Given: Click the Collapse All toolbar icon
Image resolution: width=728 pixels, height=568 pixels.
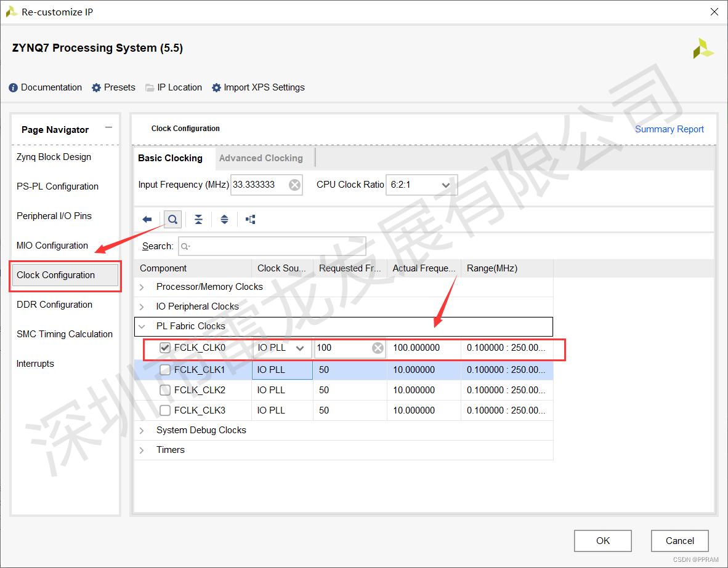Looking at the screenshot, I should 198,220.
